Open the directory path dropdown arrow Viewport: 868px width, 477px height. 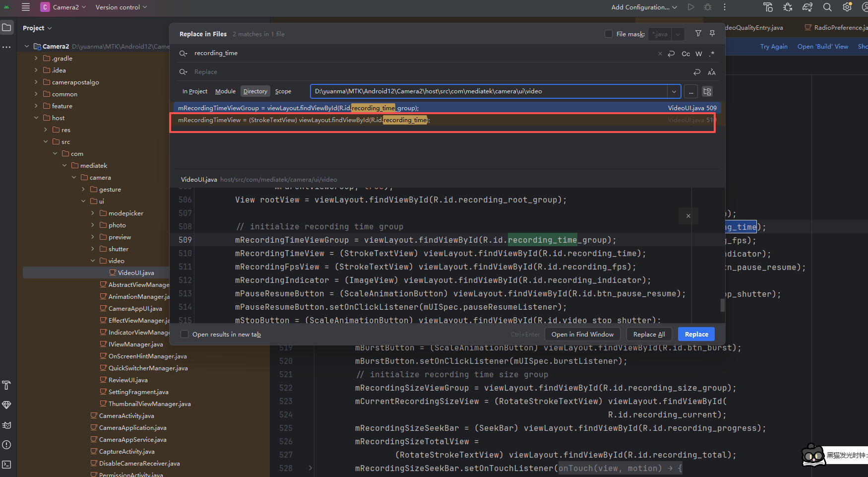[674, 91]
